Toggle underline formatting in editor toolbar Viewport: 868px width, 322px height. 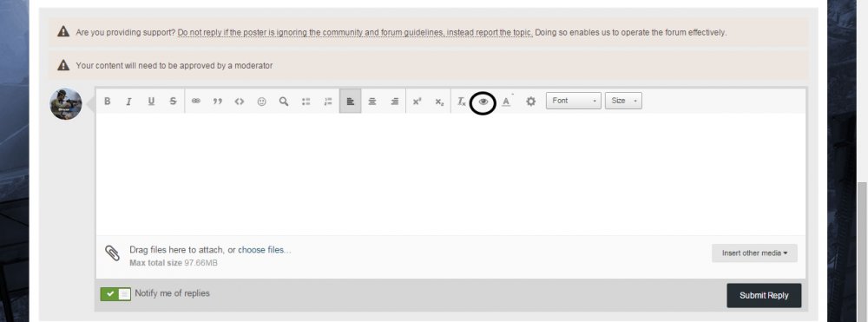coord(150,102)
